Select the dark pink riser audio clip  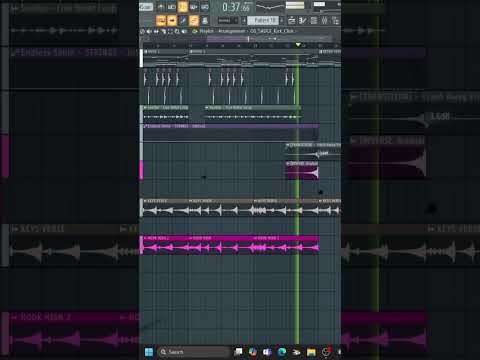[302, 171]
